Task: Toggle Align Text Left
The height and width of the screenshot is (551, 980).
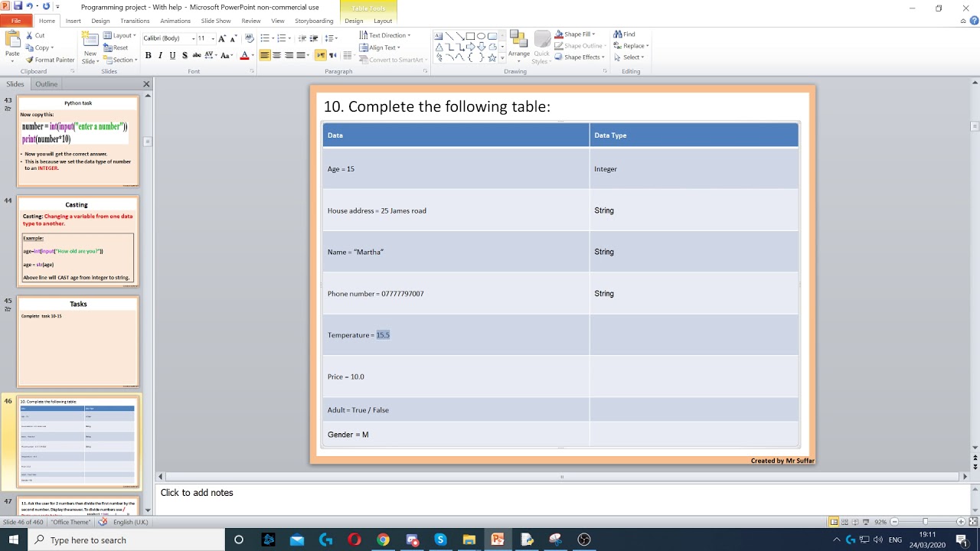Action: 265,55
